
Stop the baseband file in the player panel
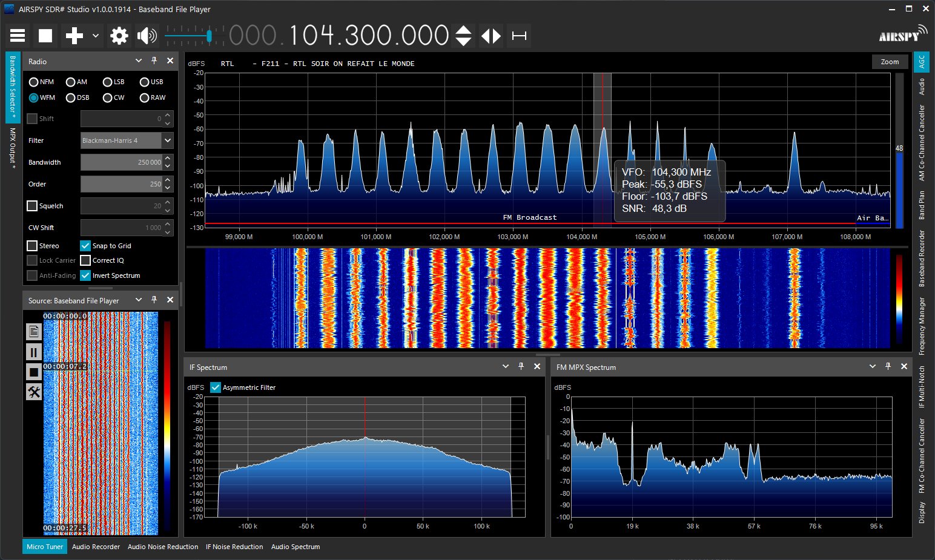point(34,372)
